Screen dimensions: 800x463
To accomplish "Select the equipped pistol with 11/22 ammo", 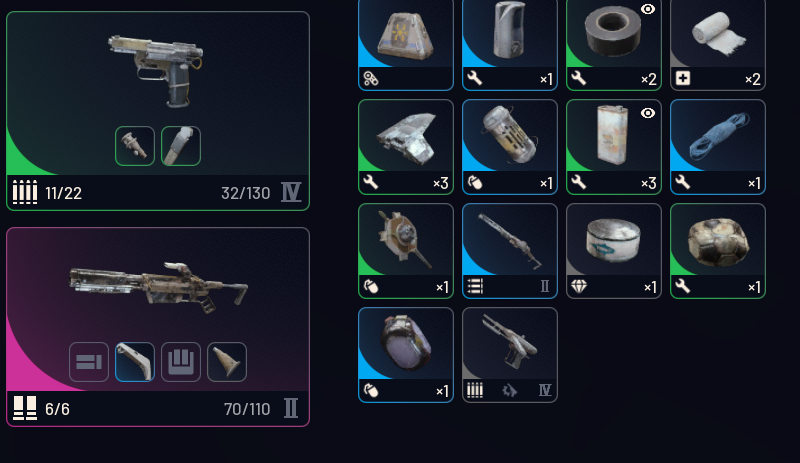I will tap(158, 111).
